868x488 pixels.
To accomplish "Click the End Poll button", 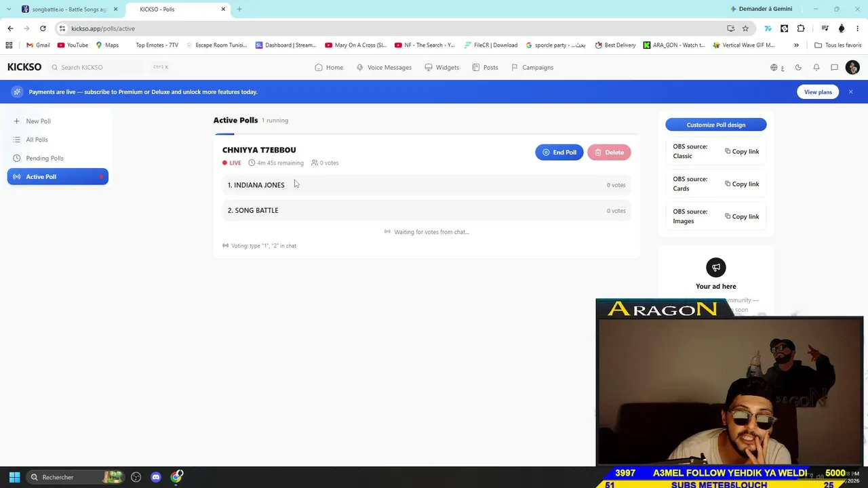I will (559, 152).
